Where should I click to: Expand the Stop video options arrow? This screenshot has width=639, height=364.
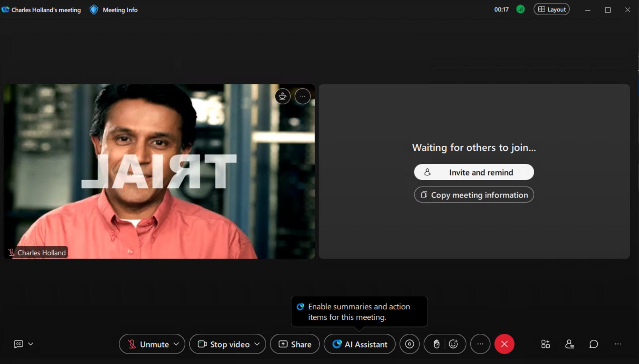(x=257, y=344)
